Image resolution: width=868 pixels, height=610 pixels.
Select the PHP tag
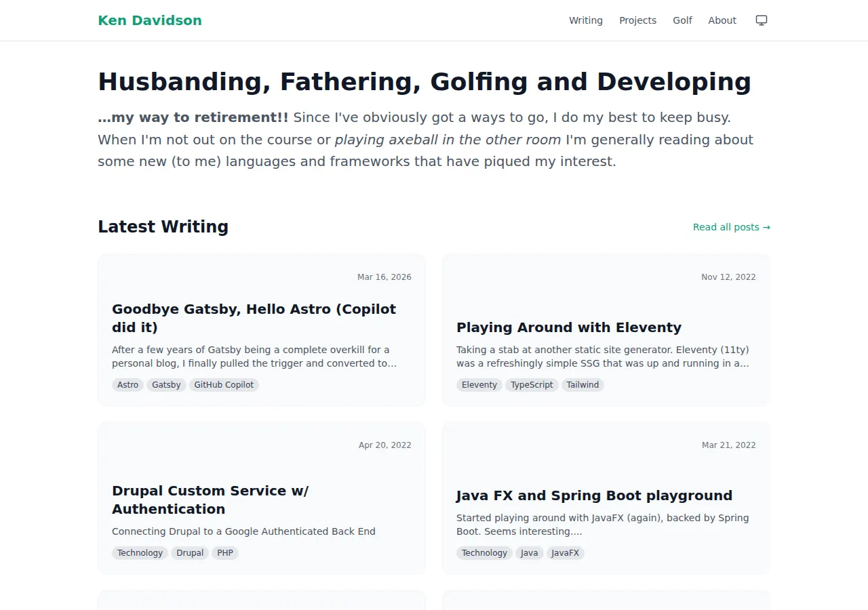point(225,552)
